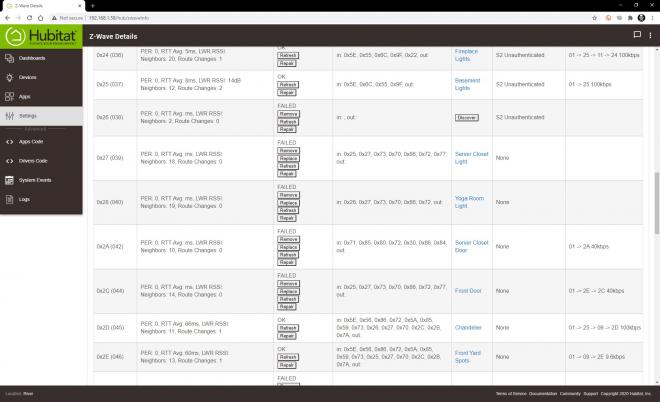This screenshot has height=402, width=660.
Task: Open the Basement Lights device link
Action: (467, 84)
